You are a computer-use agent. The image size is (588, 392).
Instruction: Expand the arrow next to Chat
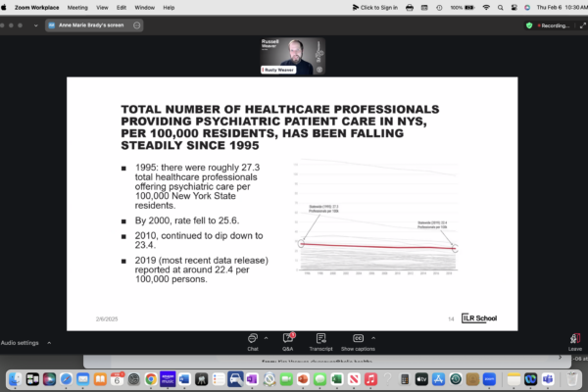pyautogui.click(x=266, y=336)
